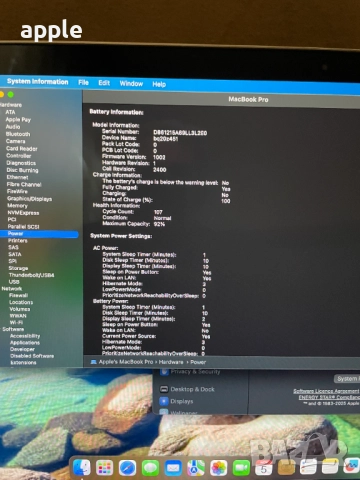
Task: Select Memory in the sidebar
Action: click(17, 206)
